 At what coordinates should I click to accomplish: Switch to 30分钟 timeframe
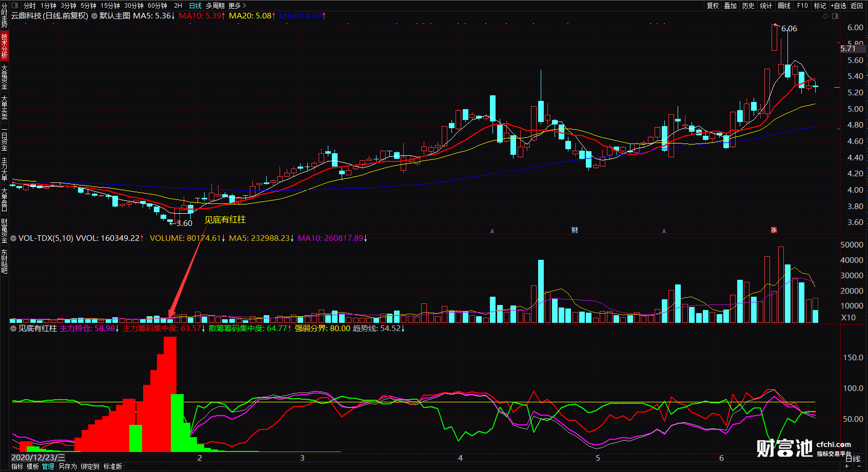click(134, 6)
